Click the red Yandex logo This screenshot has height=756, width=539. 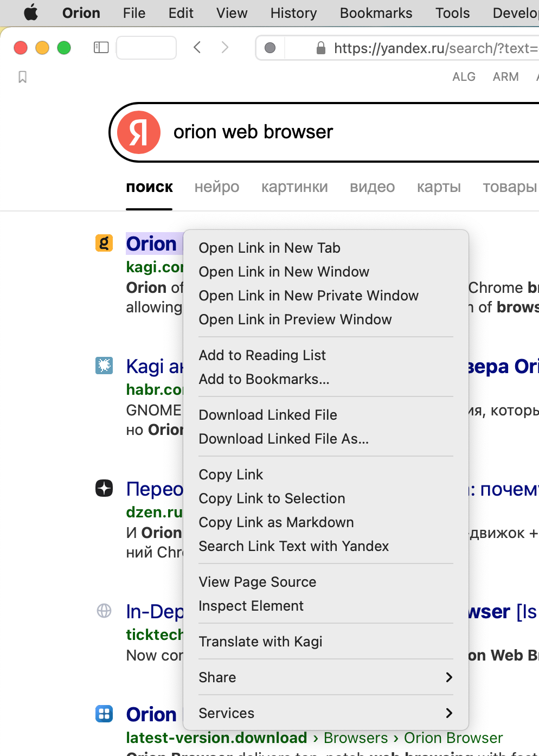[x=139, y=132]
